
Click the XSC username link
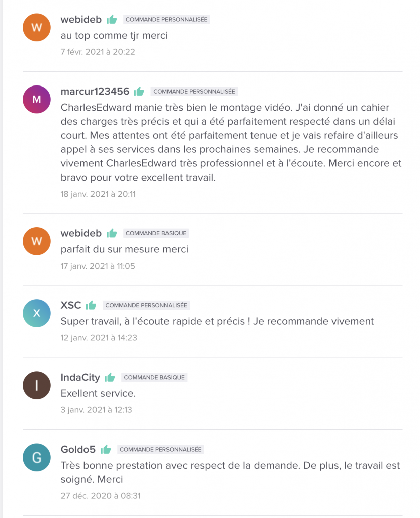pos(71,305)
